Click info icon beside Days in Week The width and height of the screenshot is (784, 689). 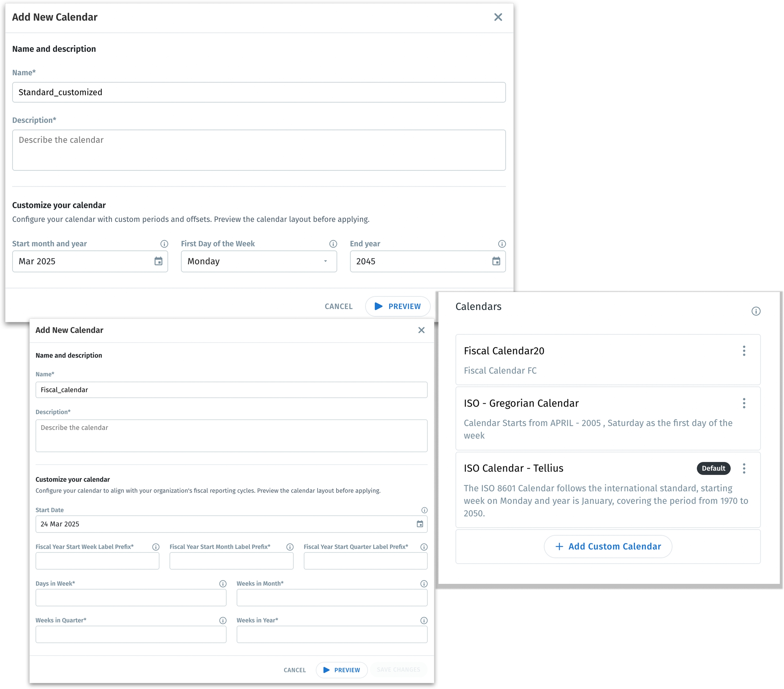[x=223, y=583]
